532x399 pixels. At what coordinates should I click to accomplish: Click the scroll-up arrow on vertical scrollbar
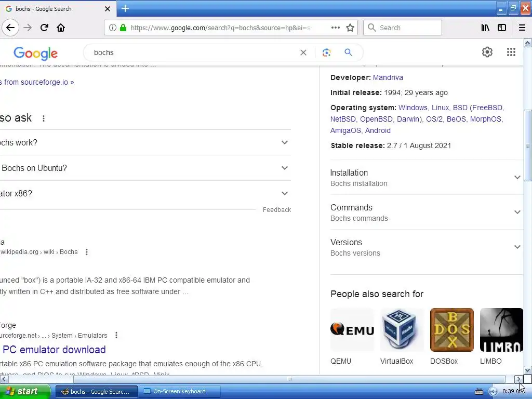click(x=528, y=43)
